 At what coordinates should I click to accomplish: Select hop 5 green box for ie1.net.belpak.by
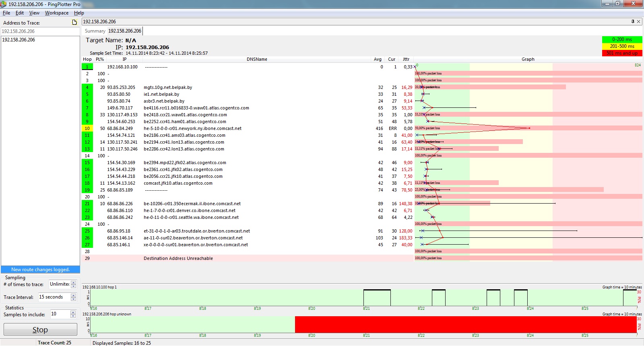(x=87, y=94)
